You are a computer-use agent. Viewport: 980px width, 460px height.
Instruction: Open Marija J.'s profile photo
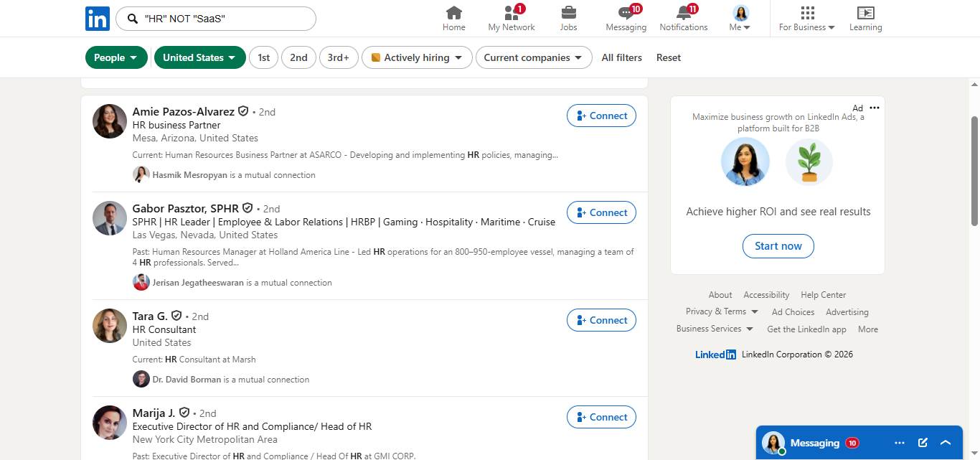click(x=110, y=423)
